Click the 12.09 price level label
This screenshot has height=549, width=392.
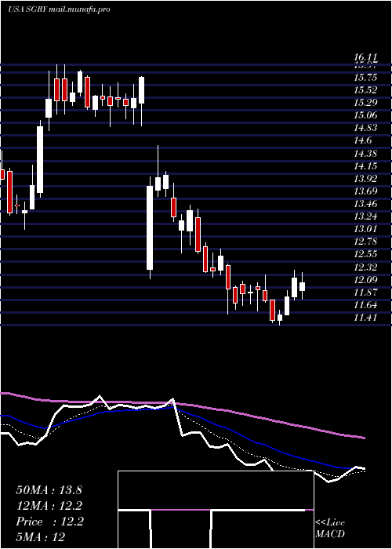365,280
